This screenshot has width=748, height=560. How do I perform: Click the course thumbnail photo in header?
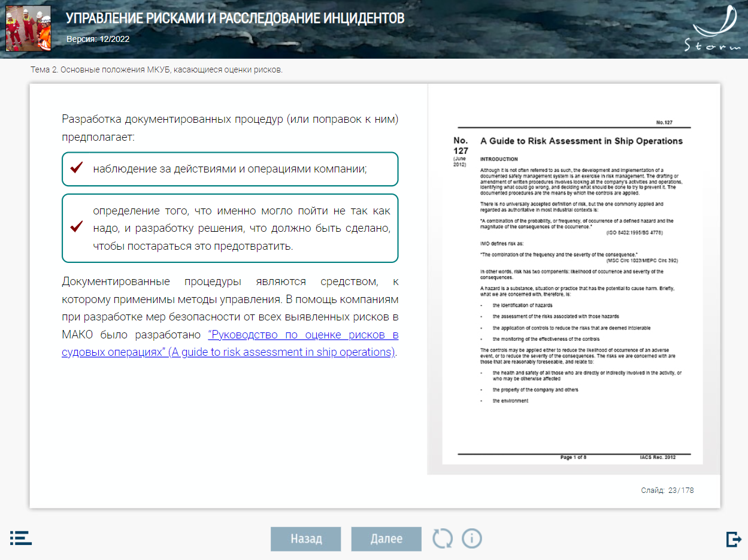(28, 28)
